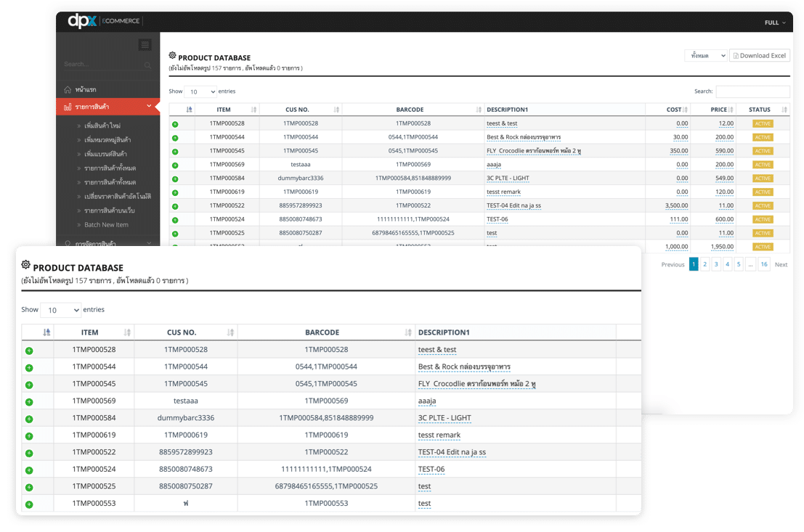804x532 pixels.
Task: Select เพิ่มสินค้าใหม่ in the sidebar
Action: tap(102, 126)
